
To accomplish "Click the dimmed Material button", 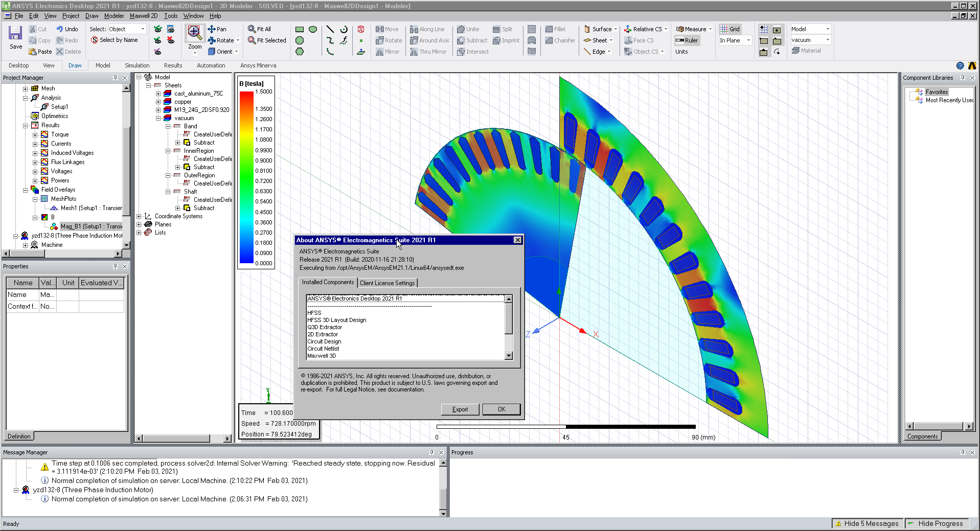I will [x=806, y=51].
